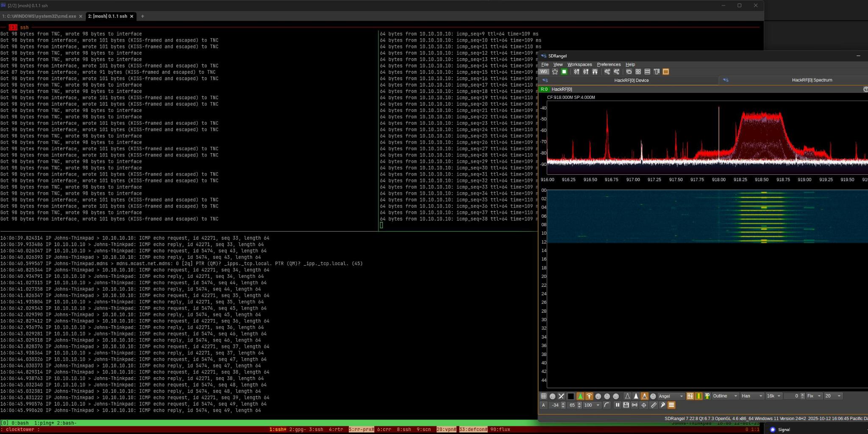Image resolution: width=868 pixels, height=434 pixels.
Task: Click the crosshair target icon in spectrum controls
Action: [x=644, y=405]
